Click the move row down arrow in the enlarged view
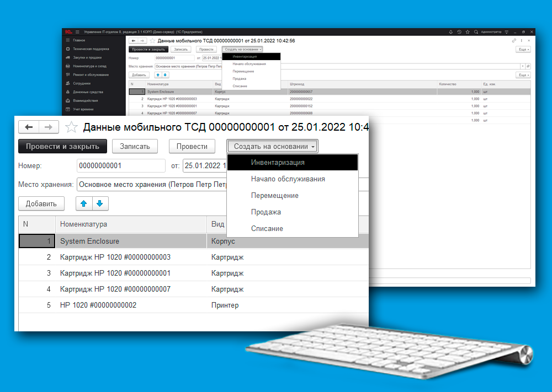The image size is (552, 392). coord(100,203)
